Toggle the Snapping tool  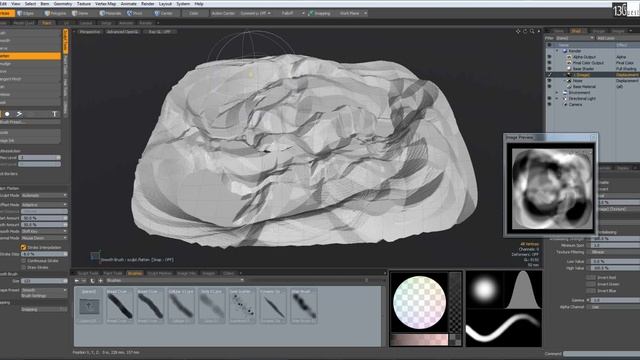(x=319, y=13)
